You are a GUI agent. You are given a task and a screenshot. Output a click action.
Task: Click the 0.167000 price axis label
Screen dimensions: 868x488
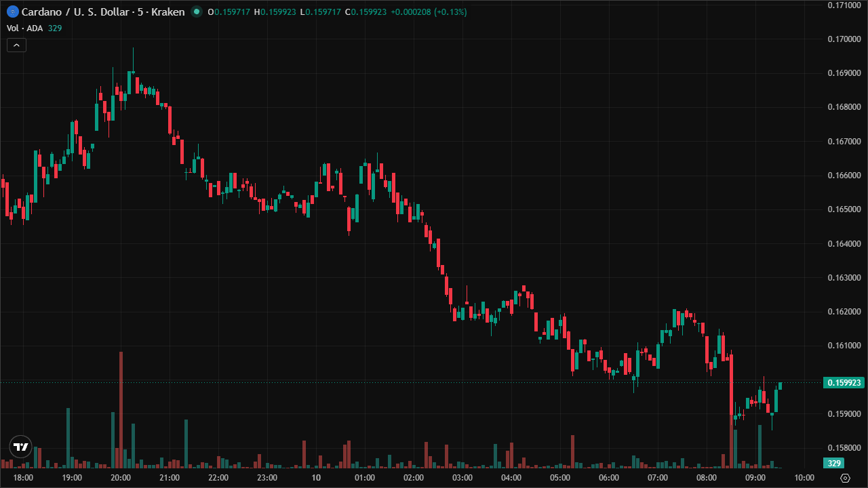pos(844,142)
